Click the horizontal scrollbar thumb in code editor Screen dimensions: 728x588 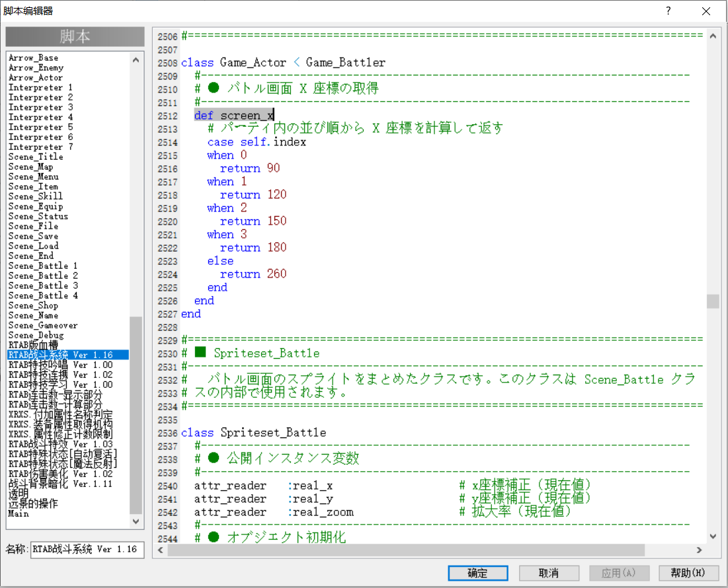[406, 550]
